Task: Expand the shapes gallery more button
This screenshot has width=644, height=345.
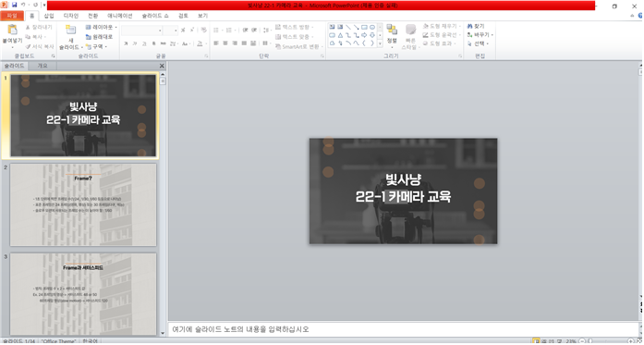Action: (380, 43)
